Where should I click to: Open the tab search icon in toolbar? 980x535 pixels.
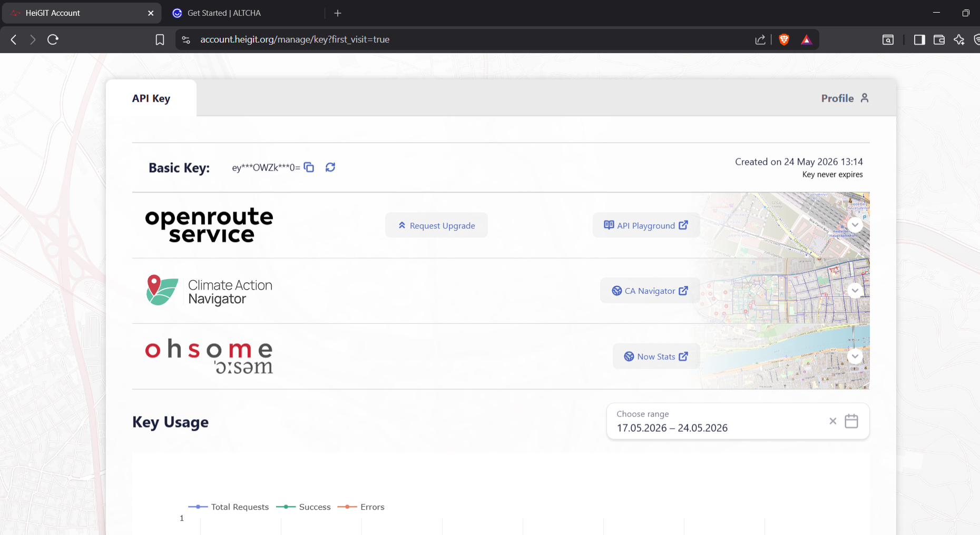(888, 39)
